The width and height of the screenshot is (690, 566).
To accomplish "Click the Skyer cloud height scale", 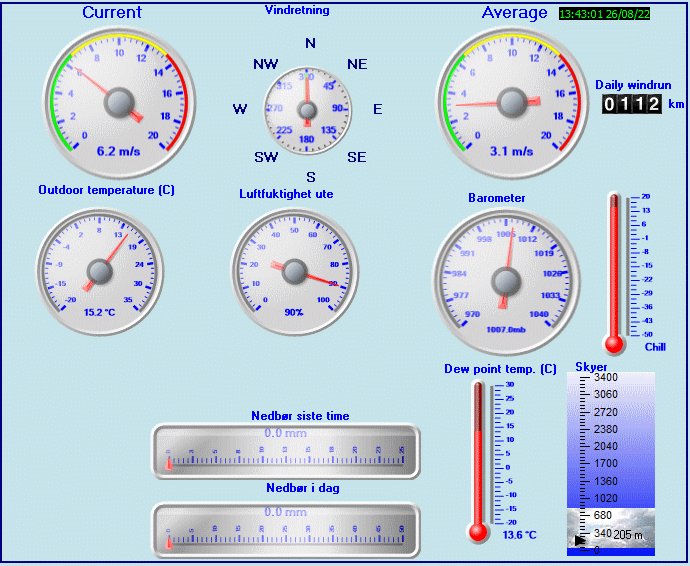I will 610,440.
